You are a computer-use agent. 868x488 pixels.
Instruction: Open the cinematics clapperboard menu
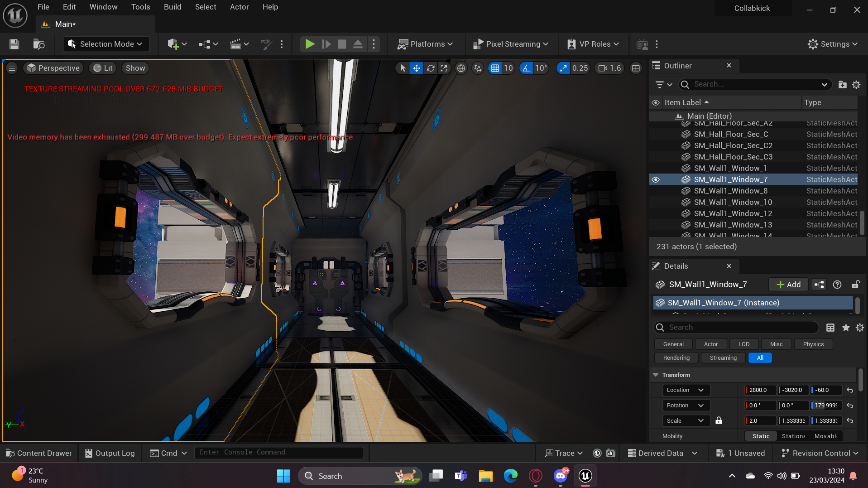point(240,44)
